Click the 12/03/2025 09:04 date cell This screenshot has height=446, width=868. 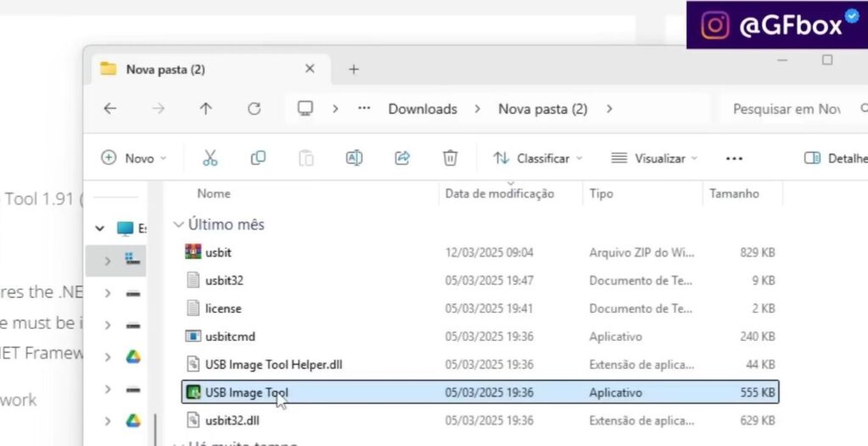pyautogui.click(x=489, y=252)
